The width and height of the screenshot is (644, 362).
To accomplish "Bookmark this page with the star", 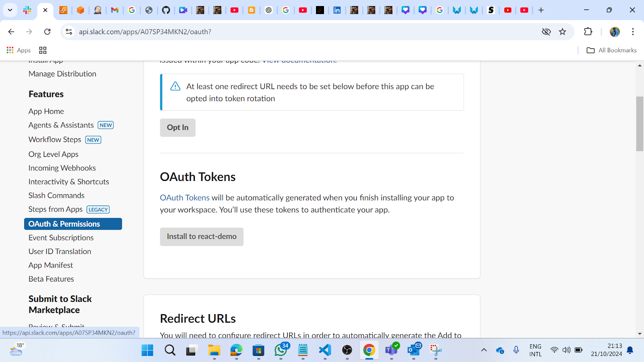I will click(x=563, y=31).
